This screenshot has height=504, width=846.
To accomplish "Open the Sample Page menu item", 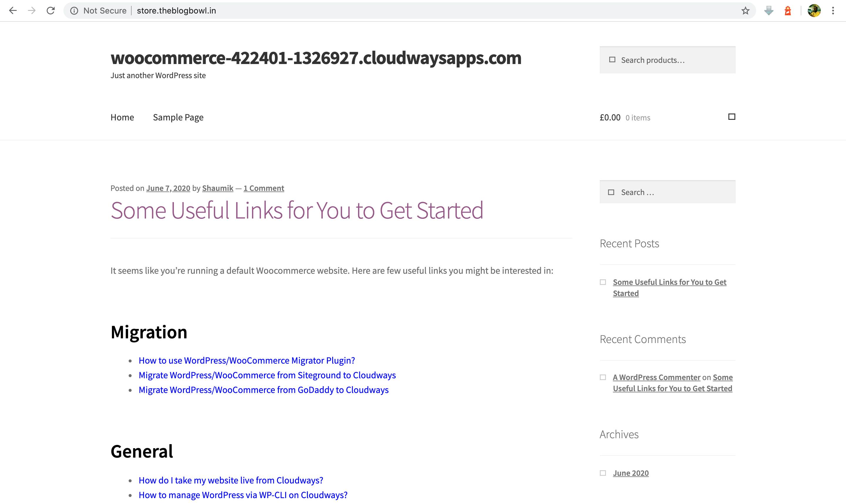I will click(x=178, y=117).
